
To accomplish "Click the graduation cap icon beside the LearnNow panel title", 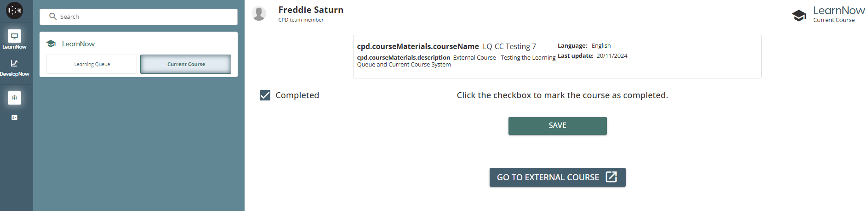I will click(51, 44).
